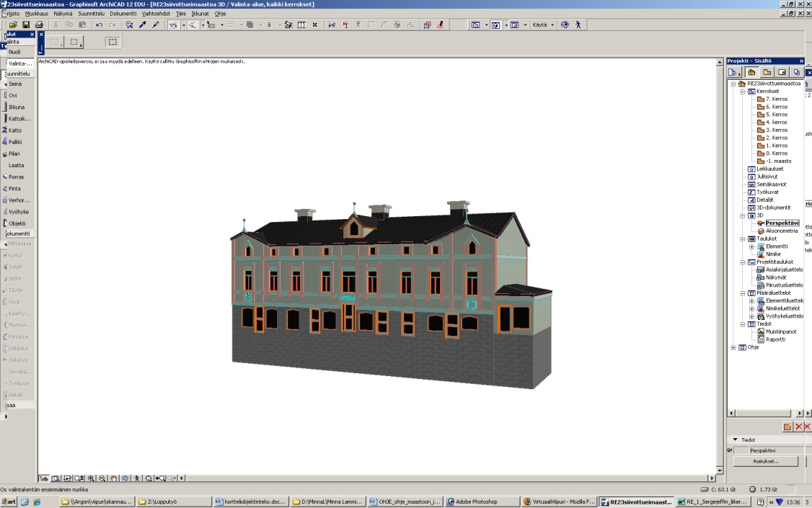
Task: Switch to VirtuaaliViipuri Mozilla taskbar window
Action: tap(560, 502)
